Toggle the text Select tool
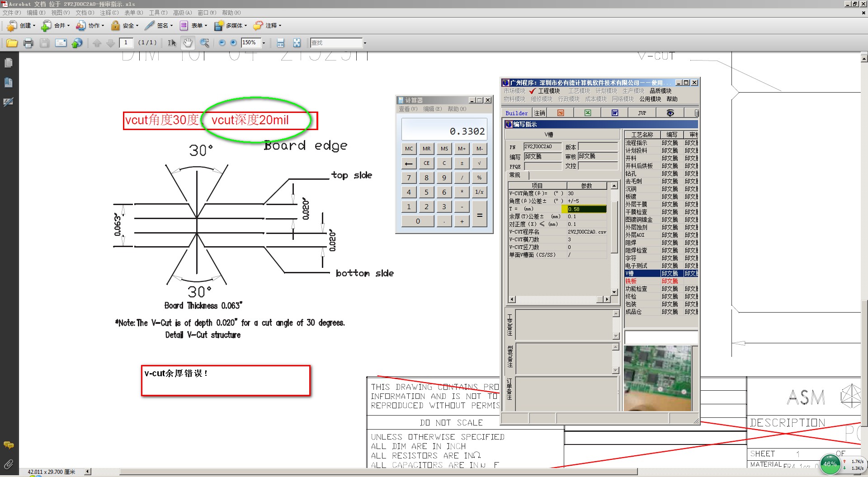The width and height of the screenshot is (868, 477). (x=172, y=43)
